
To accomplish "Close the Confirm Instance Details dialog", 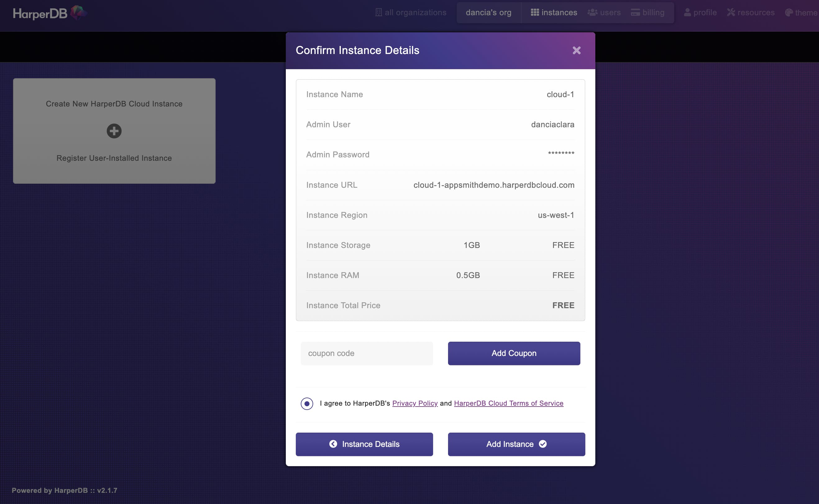I will [x=576, y=50].
